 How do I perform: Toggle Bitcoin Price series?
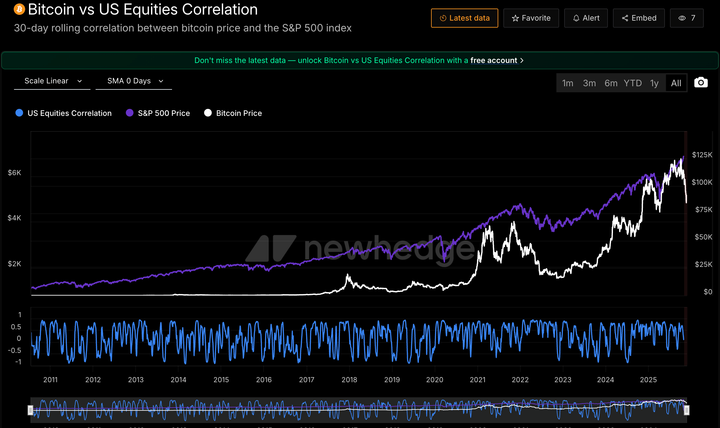(x=233, y=113)
